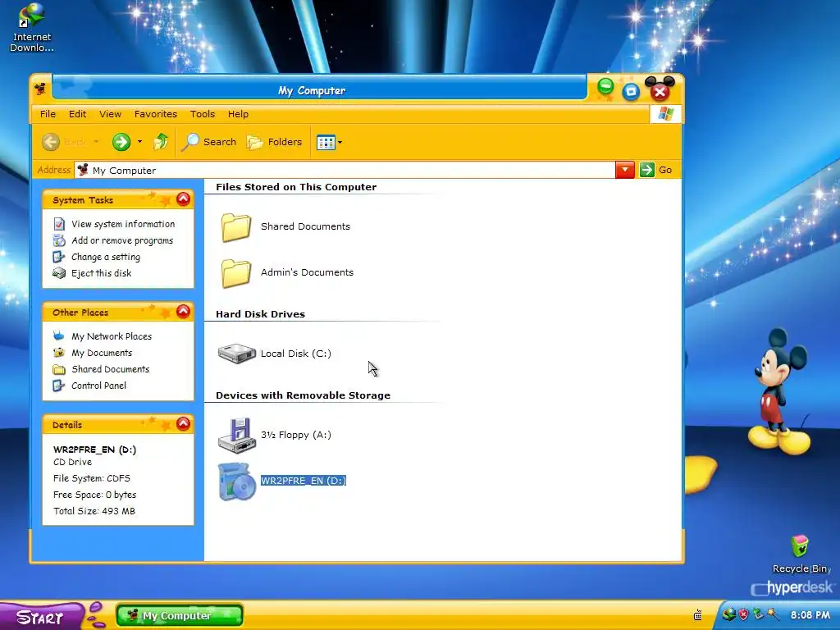Open the Favorites menu
Screen dimensions: 840x630
pyautogui.click(x=155, y=114)
